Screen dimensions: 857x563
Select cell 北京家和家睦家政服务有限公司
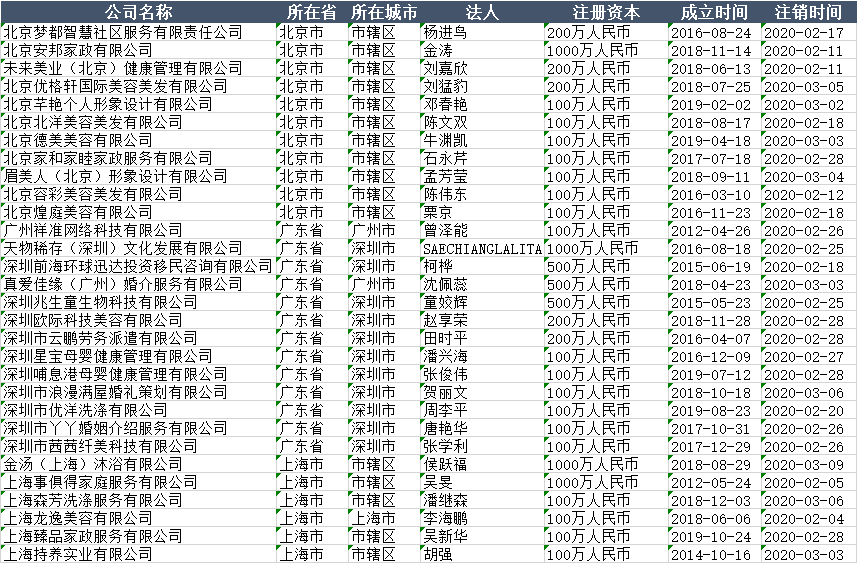coord(138,158)
